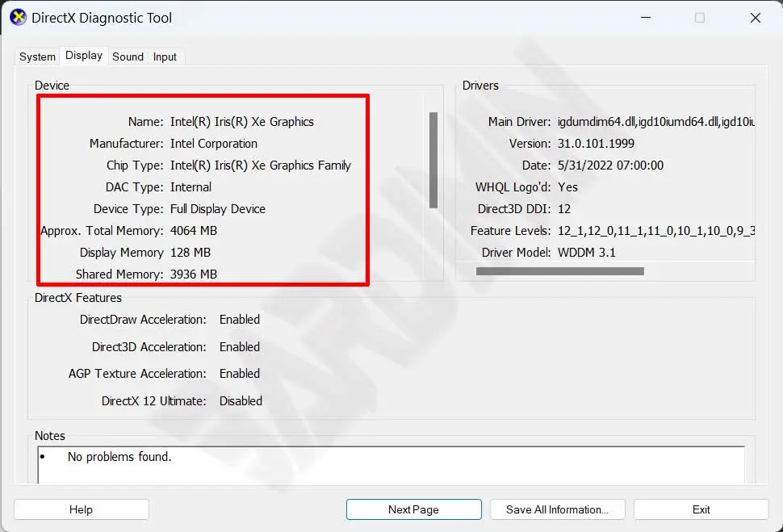Click Chip Type value Iris Xe Graphics Family
The image size is (783, 532).
[261, 165]
